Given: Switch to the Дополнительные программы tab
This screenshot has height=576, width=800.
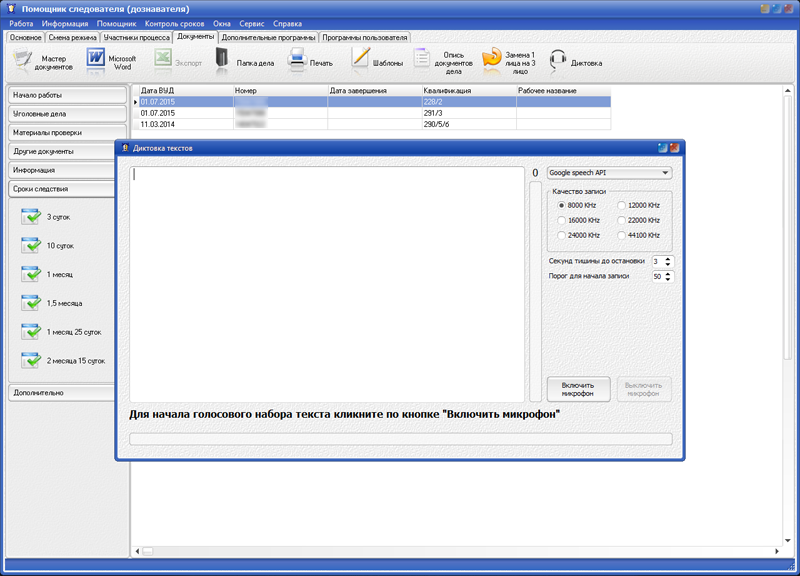Looking at the screenshot, I should pos(268,37).
